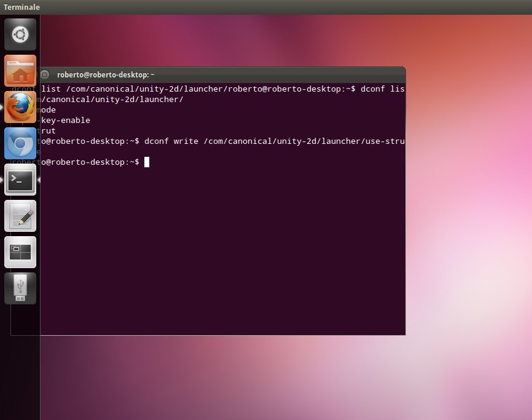
Task: Open the Ubuntu Dash home button
Action: [20, 34]
